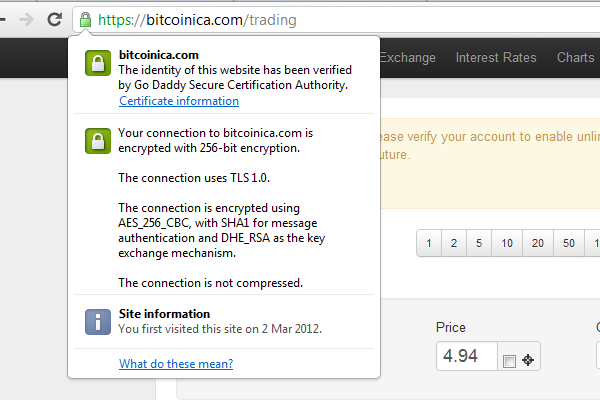Screen dimensions: 600x400
Task: Select the quantity button labeled 2
Action: coord(454,243)
